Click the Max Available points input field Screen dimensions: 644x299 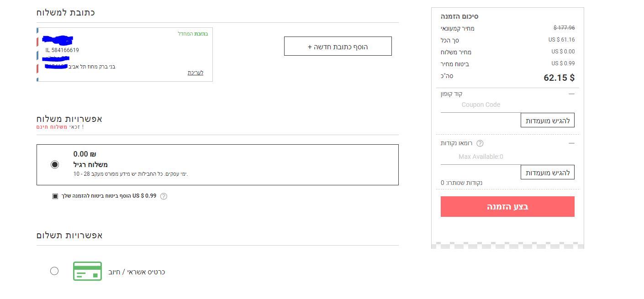pyautogui.click(x=480, y=157)
